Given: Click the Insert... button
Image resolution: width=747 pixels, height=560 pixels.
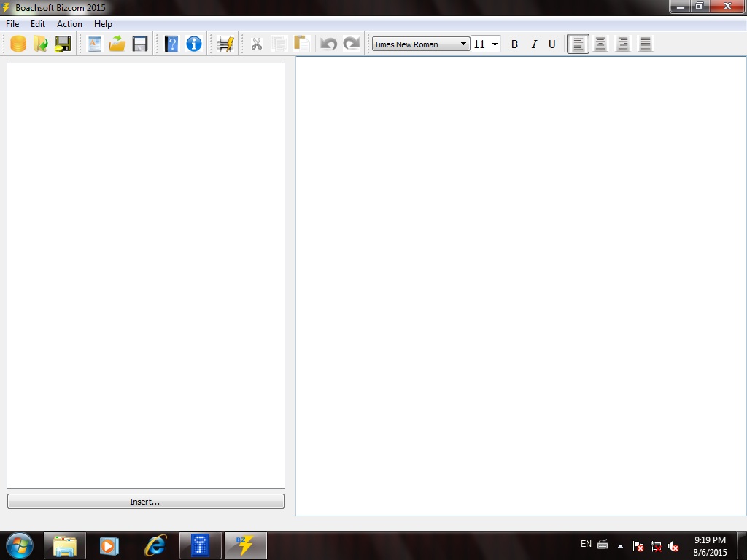Looking at the screenshot, I should click(145, 502).
